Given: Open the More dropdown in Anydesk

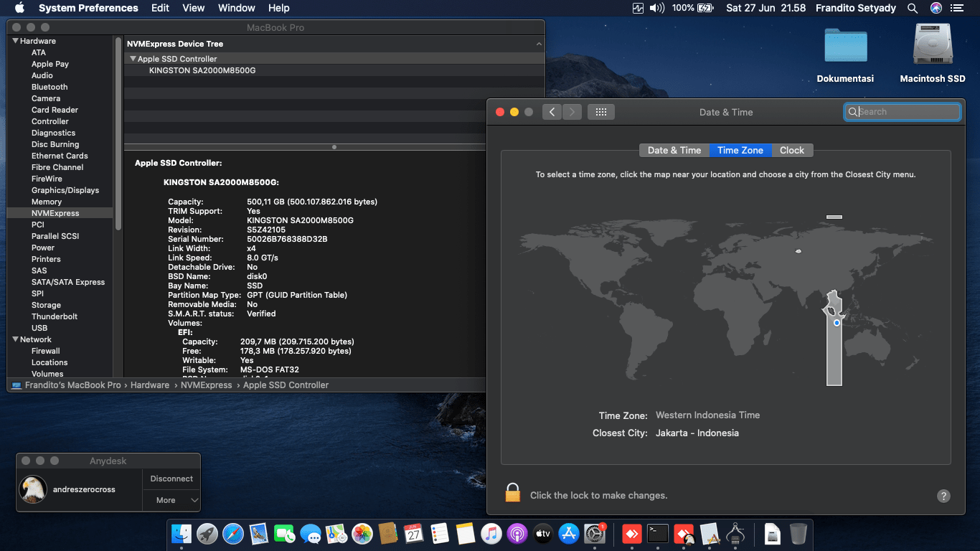Looking at the screenshot, I should (x=171, y=500).
